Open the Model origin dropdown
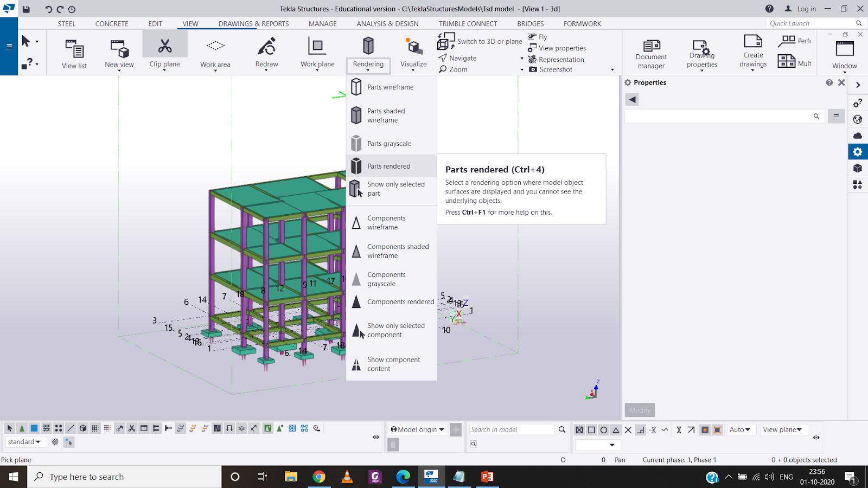The width and height of the screenshot is (868, 488). tap(418, 429)
